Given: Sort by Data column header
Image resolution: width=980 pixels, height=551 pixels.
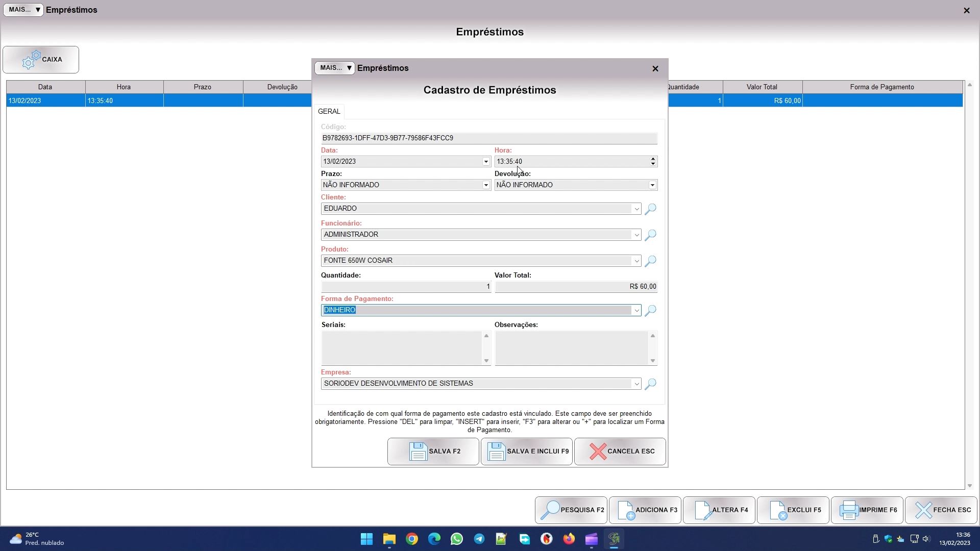Looking at the screenshot, I should coord(45,87).
